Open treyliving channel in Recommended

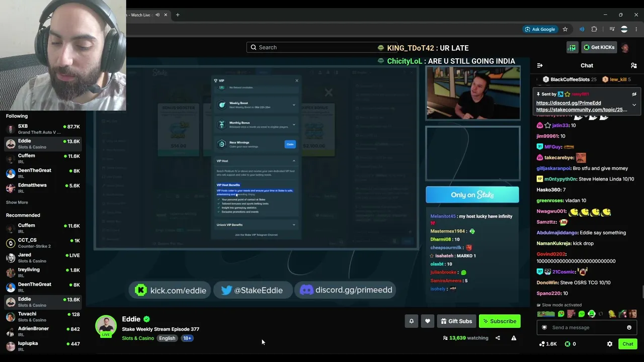(x=43, y=273)
